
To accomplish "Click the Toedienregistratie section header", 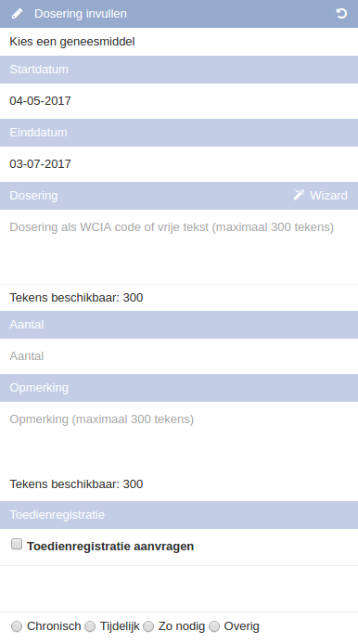I will 179,515.
